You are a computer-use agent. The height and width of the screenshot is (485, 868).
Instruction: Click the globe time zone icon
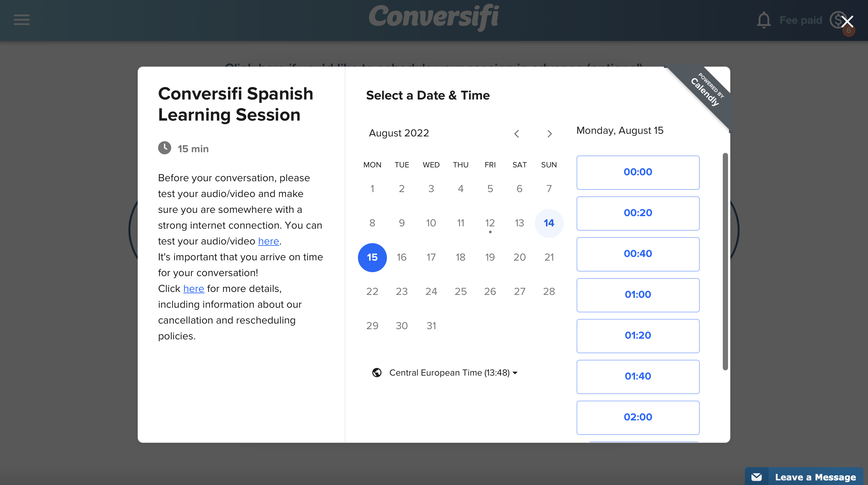point(377,373)
